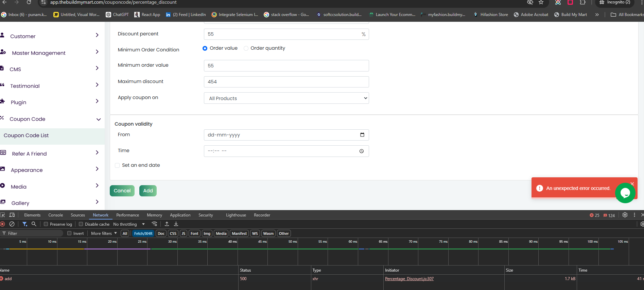Show more bookmarks with the double chevron
Image resolution: width=644 pixels, height=290 pixels.
tap(597, 15)
